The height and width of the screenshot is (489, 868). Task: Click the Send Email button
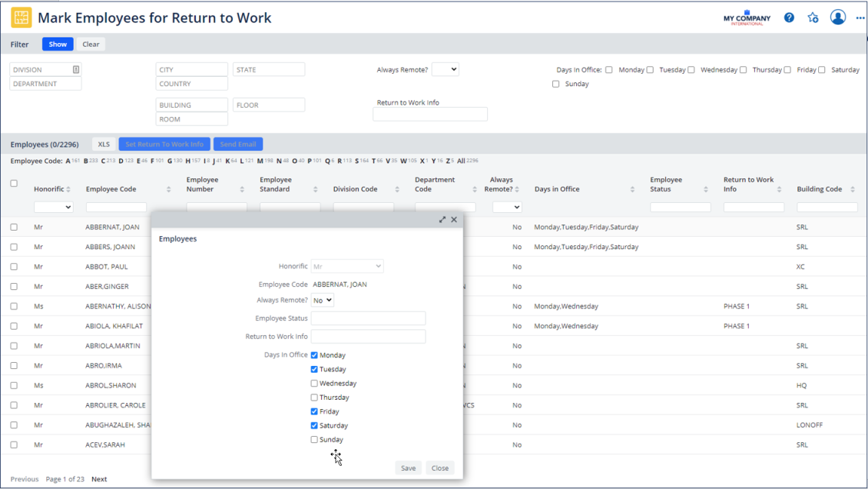pos(238,144)
